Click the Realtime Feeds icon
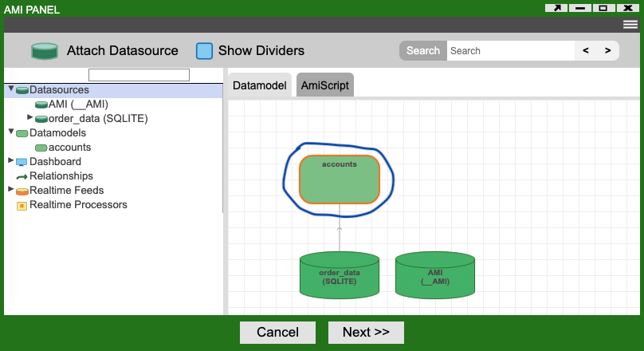The image size is (644, 351). [22, 191]
